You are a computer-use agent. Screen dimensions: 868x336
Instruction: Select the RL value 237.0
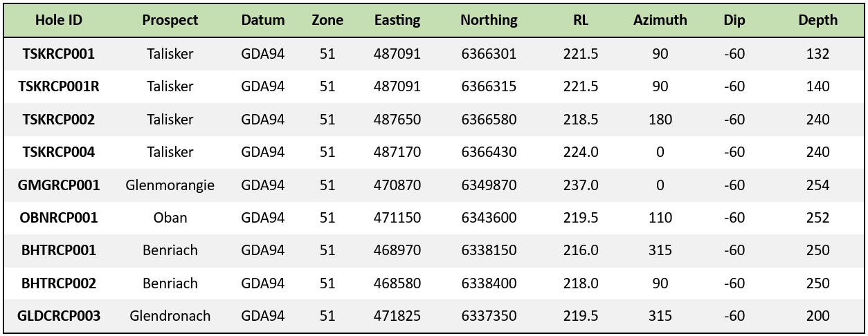pyautogui.click(x=581, y=185)
